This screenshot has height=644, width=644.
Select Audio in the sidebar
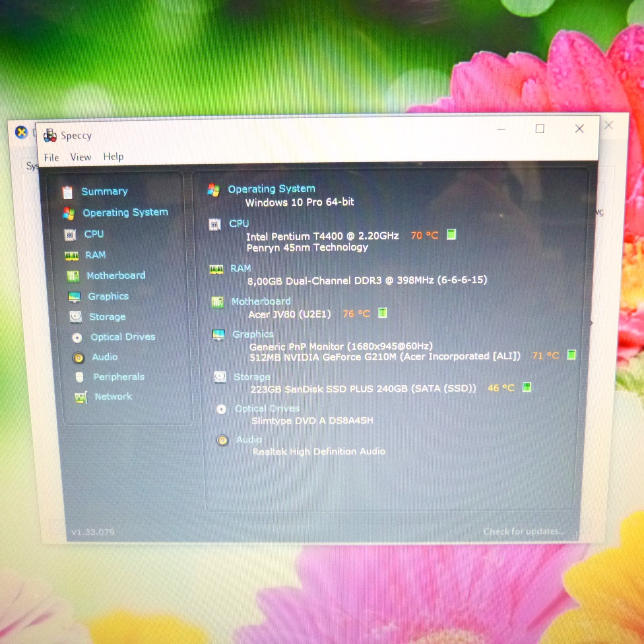point(105,357)
